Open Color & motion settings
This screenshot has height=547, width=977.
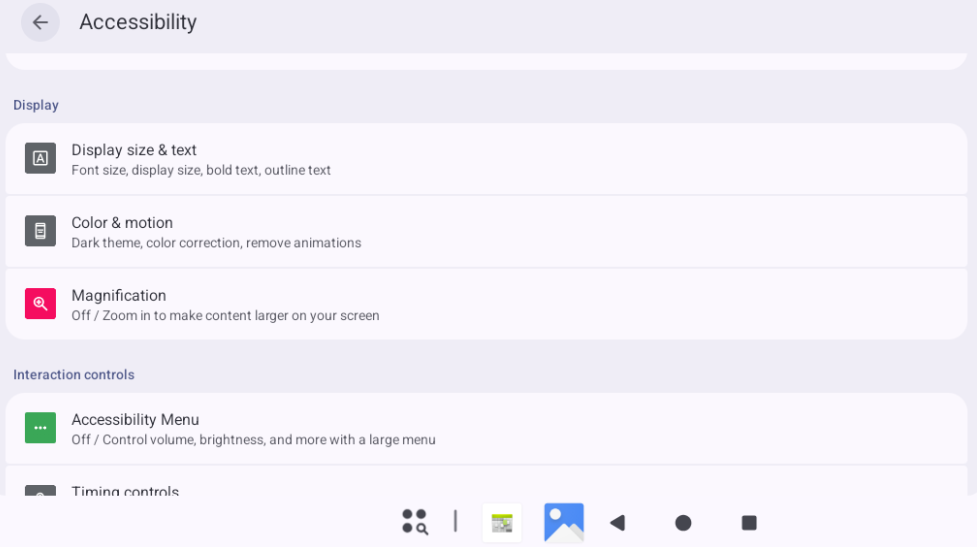pos(486,232)
